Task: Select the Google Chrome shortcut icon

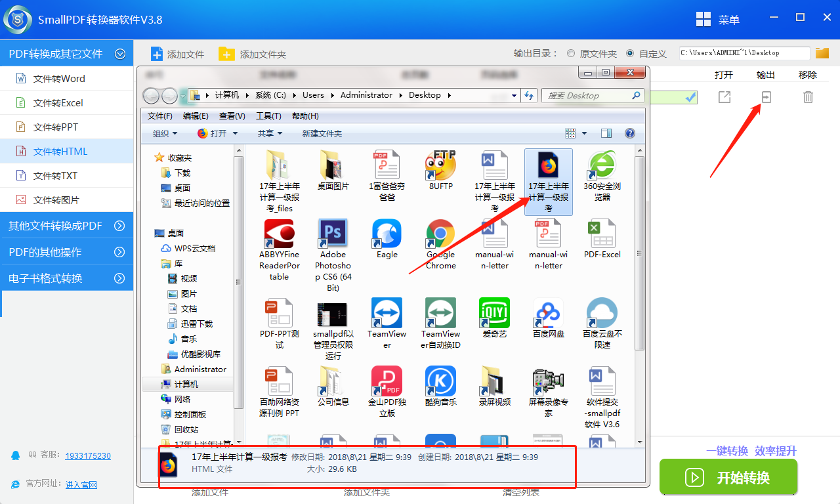Action: pyautogui.click(x=441, y=234)
